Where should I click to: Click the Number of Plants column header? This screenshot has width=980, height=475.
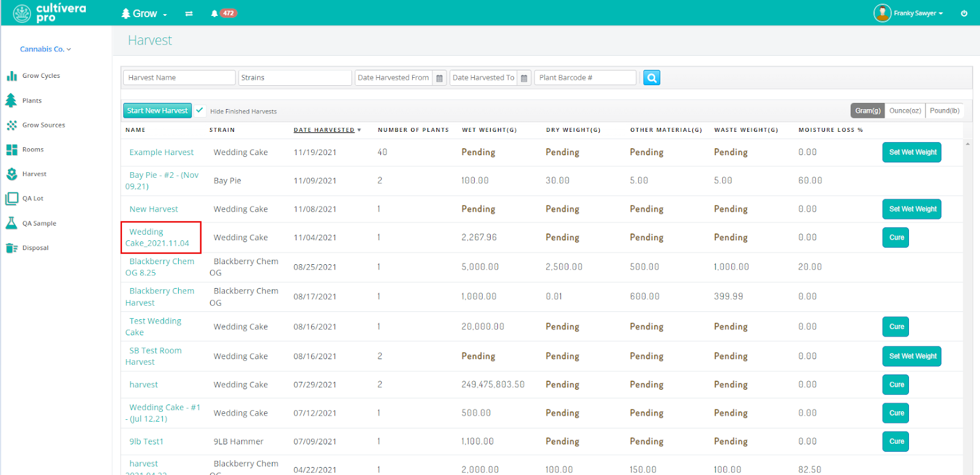[413, 130]
